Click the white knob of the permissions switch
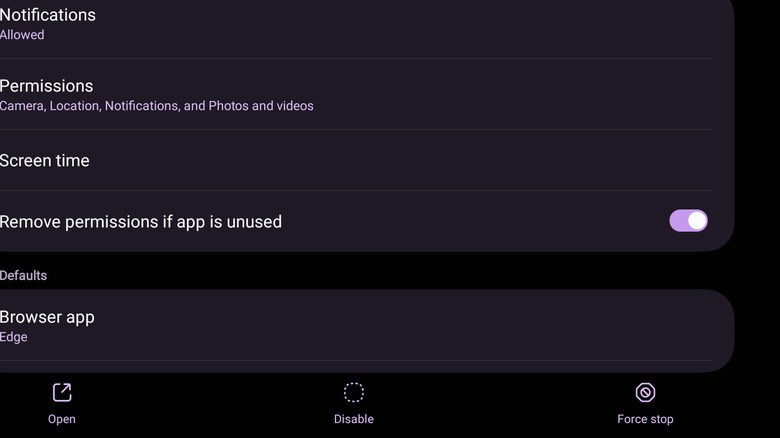Viewport: 780px width, 438px height. tap(697, 221)
